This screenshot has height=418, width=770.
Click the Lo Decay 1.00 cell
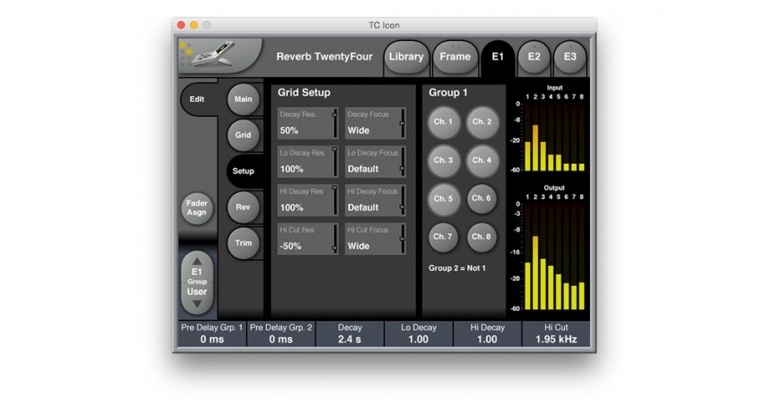pos(418,334)
